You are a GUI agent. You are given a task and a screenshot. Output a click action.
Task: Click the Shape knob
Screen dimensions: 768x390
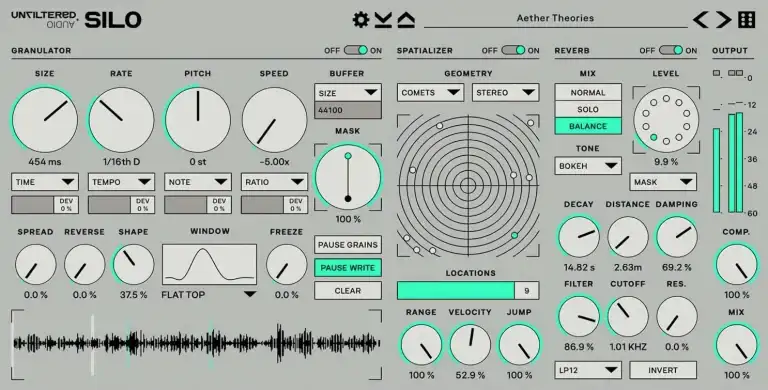tap(133, 265)
